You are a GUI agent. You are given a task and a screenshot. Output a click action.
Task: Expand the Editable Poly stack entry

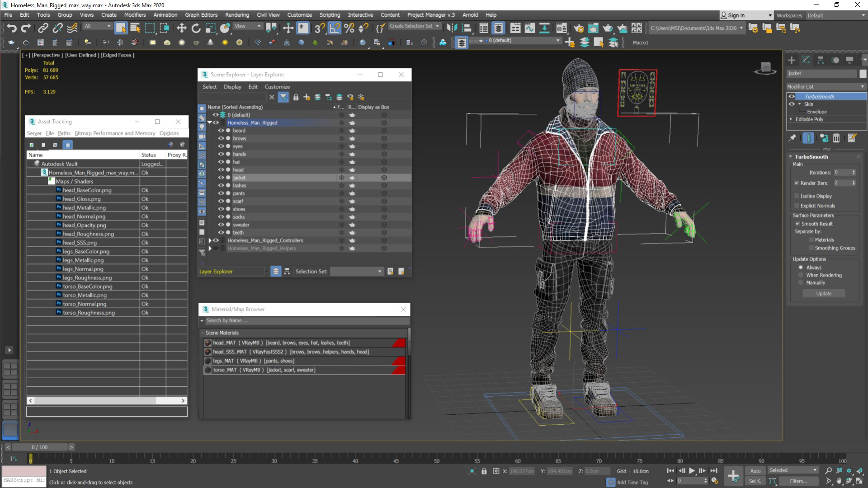tap(791, 119)
